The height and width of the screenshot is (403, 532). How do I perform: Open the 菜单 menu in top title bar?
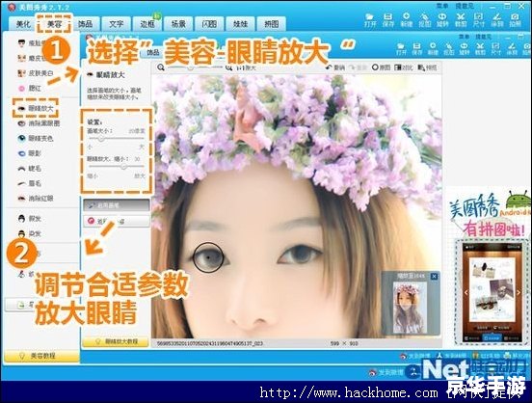pyautogui.click(x=442, y=6)
